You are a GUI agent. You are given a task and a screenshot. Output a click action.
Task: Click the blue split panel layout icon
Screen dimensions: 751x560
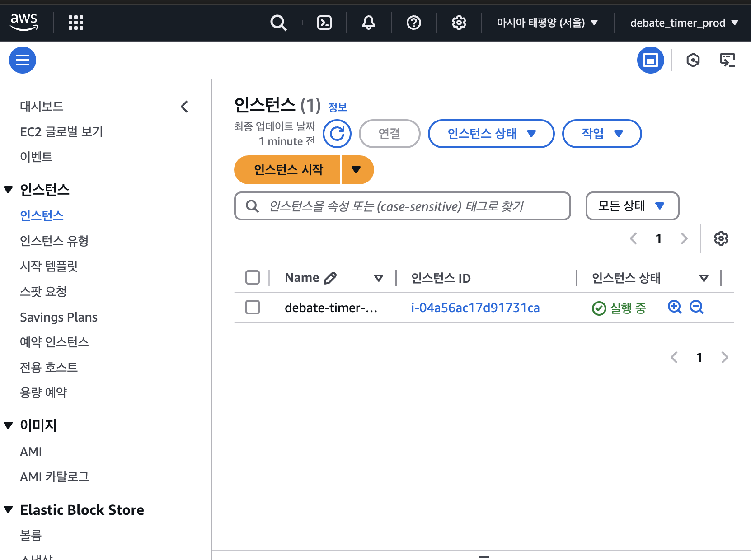coord(651,60)
